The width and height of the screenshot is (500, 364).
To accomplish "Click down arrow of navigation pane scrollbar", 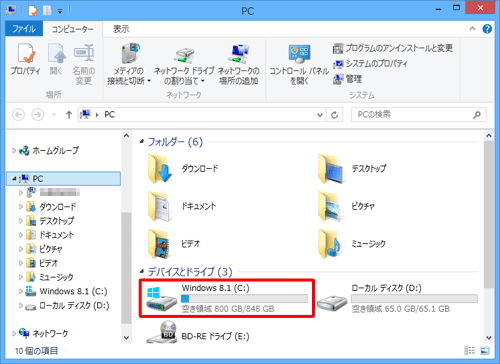I will point(126,338).
